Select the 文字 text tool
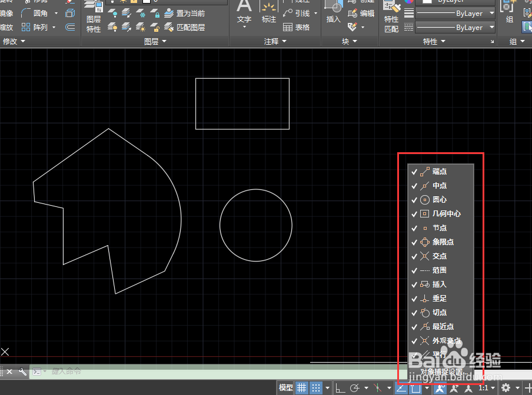Viewport: 532px width, 395px height. point(244,12)
